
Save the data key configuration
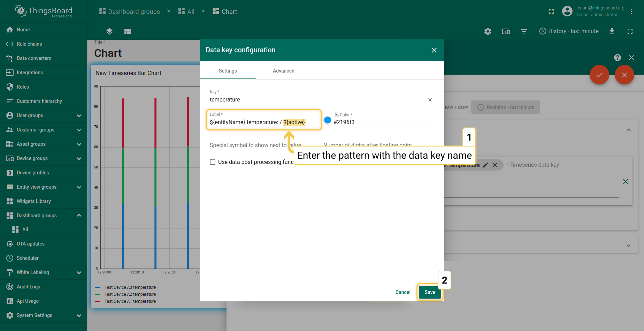(x=430, y=292)
